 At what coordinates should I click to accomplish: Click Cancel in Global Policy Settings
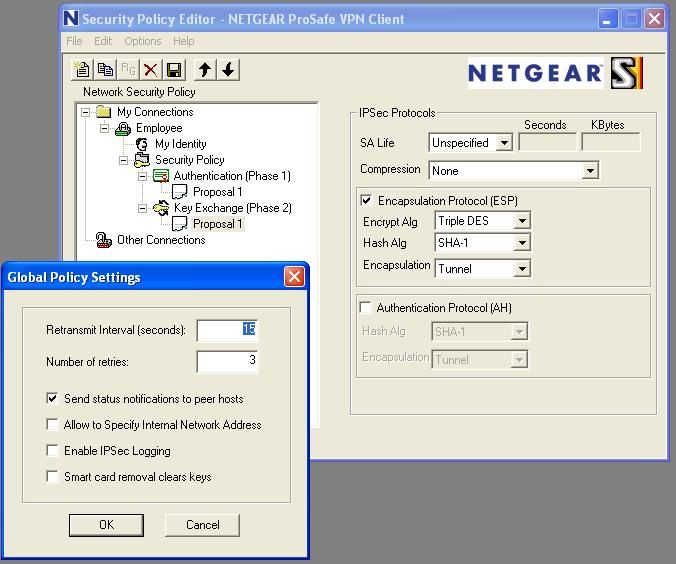[x=203, y=525]
